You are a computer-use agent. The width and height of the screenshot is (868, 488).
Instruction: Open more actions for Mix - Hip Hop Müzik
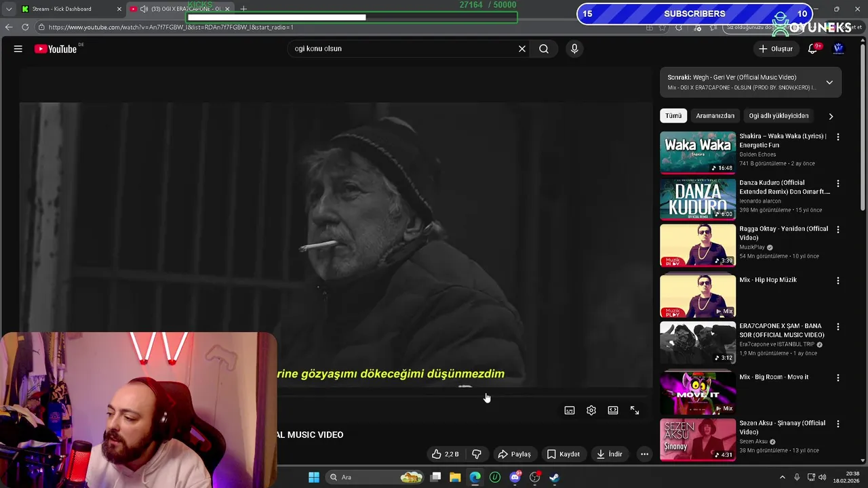click(838, 281)
